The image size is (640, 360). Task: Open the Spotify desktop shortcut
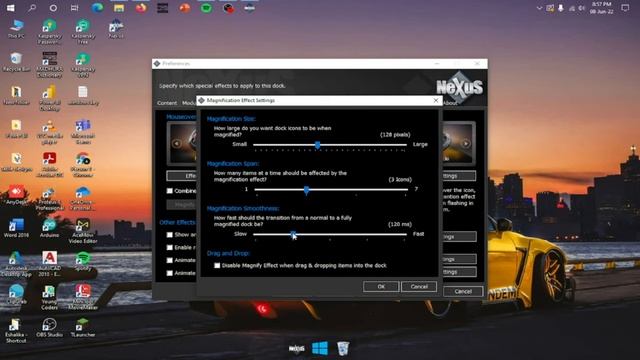83,261
